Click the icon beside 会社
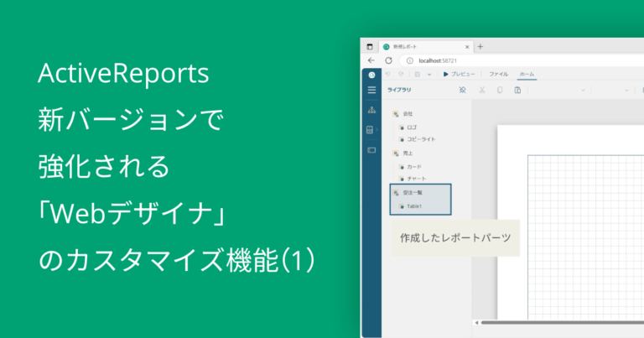This screenshot has width=644, height=338. pyautogui.click(x=396, y=114)
